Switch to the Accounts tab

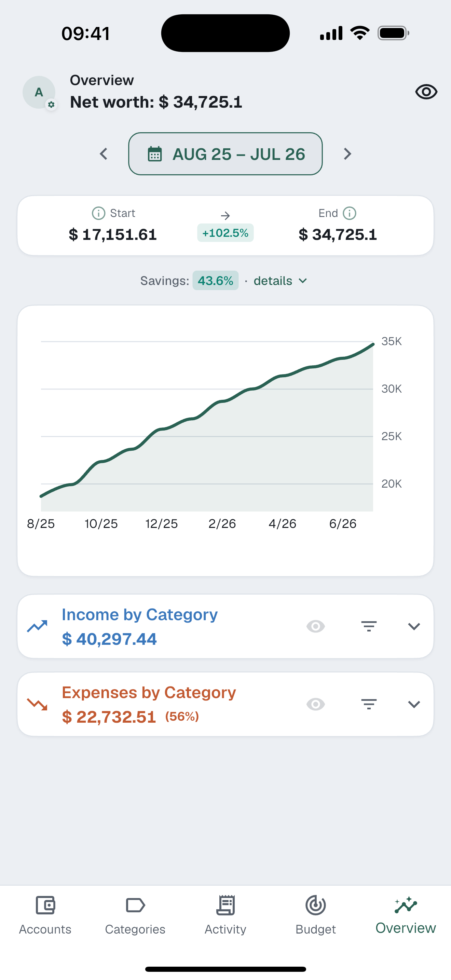pos(45,915)
